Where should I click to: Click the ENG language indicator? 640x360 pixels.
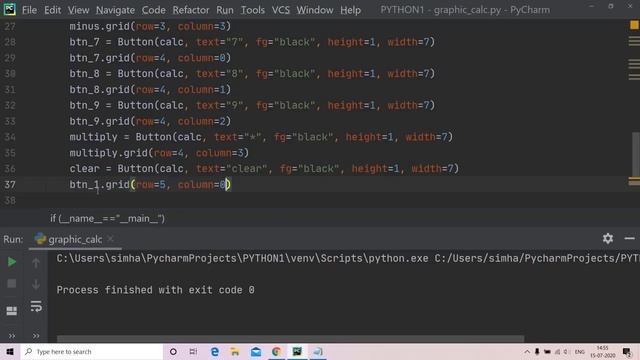coord(580,351)
